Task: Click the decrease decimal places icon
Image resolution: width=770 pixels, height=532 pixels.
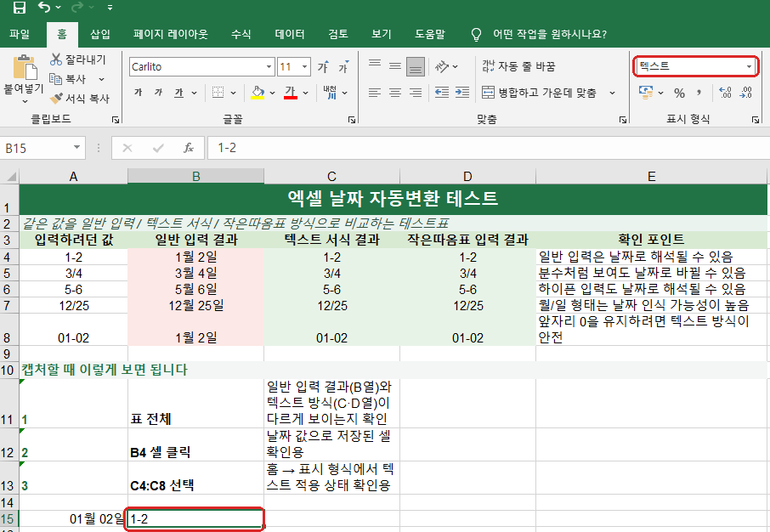Action: 745,93
